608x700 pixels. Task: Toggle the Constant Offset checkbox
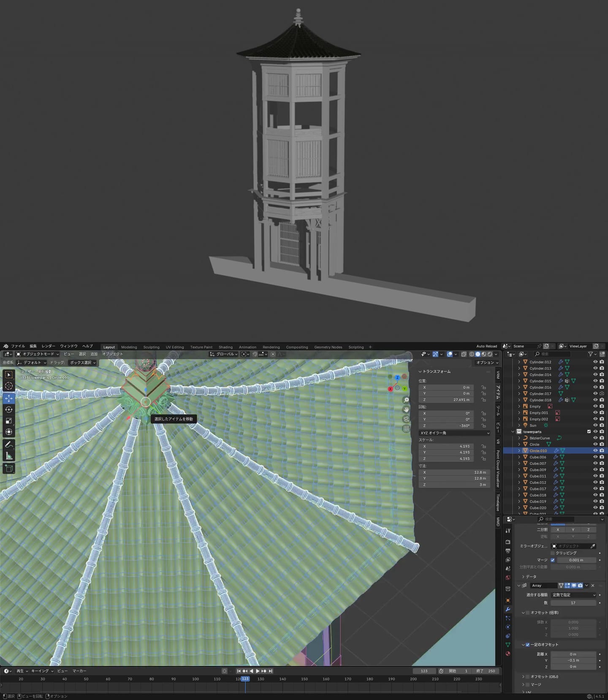pyautogui.click(x=528, y=645)
